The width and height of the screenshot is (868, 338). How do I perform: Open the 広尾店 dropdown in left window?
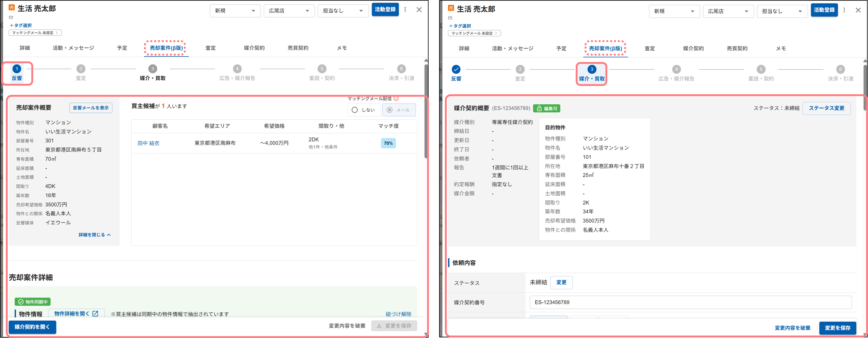click(289, 11)
